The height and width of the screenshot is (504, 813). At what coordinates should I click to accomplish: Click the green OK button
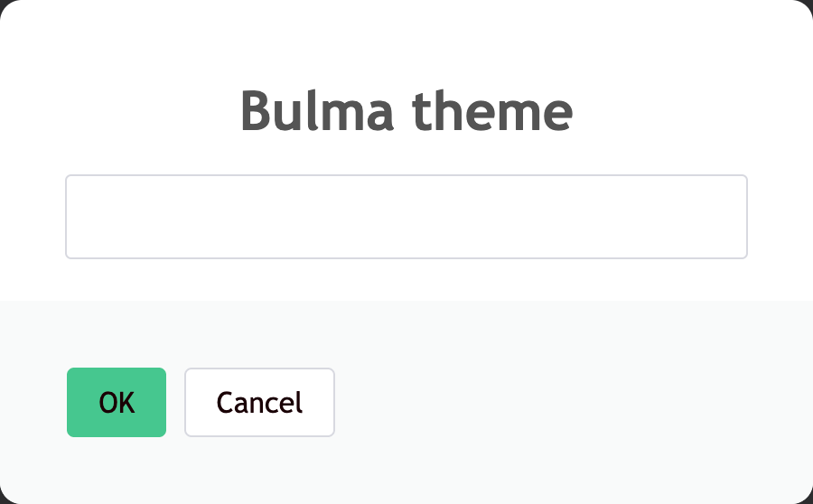pyautogui.click(x=117, y=402)
